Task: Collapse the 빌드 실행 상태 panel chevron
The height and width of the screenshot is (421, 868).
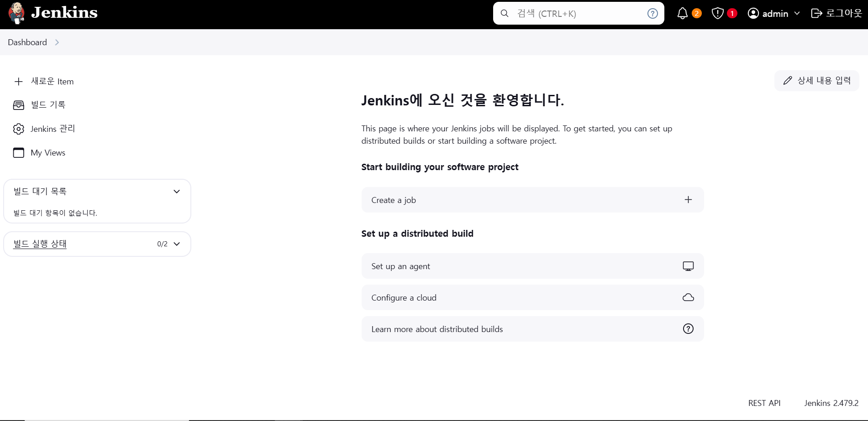Action: 177,244
